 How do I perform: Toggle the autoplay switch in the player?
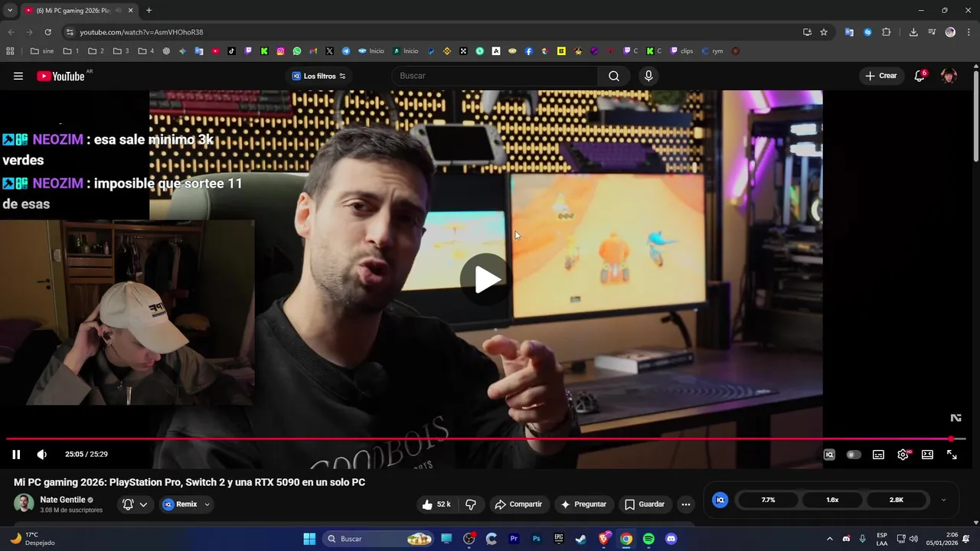854,455
